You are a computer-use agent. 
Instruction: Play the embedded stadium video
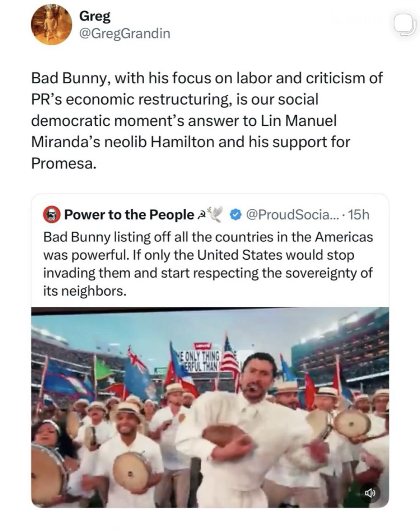coord(210,407)
